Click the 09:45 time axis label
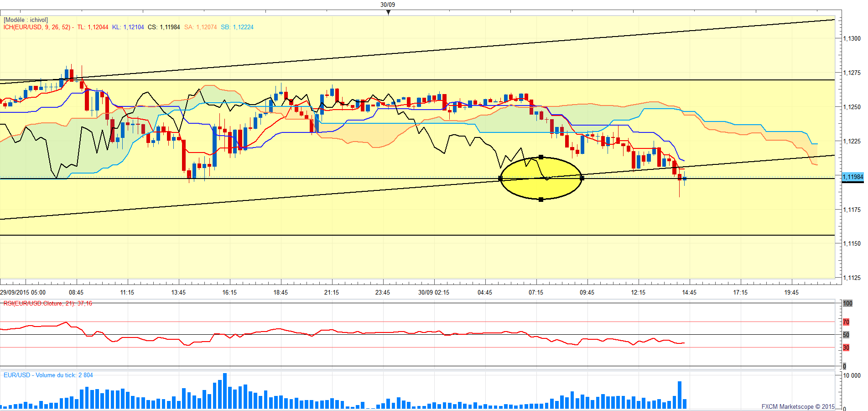868x411 pixels. tap(587, 293)
